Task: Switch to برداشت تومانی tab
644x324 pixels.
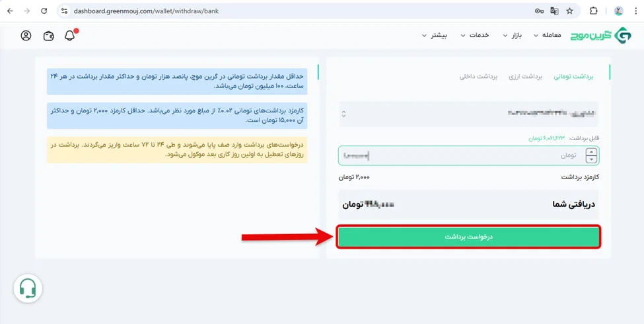Action: [574, 77]
